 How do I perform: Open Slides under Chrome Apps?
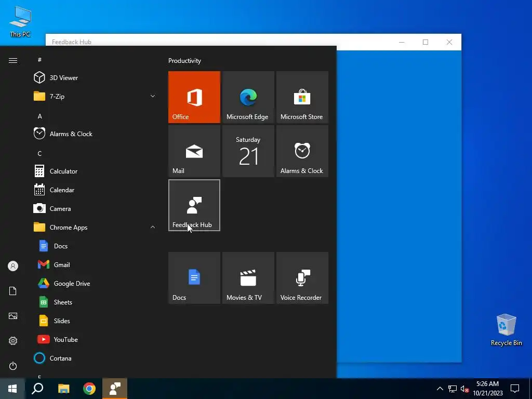(x=95, y=321)
